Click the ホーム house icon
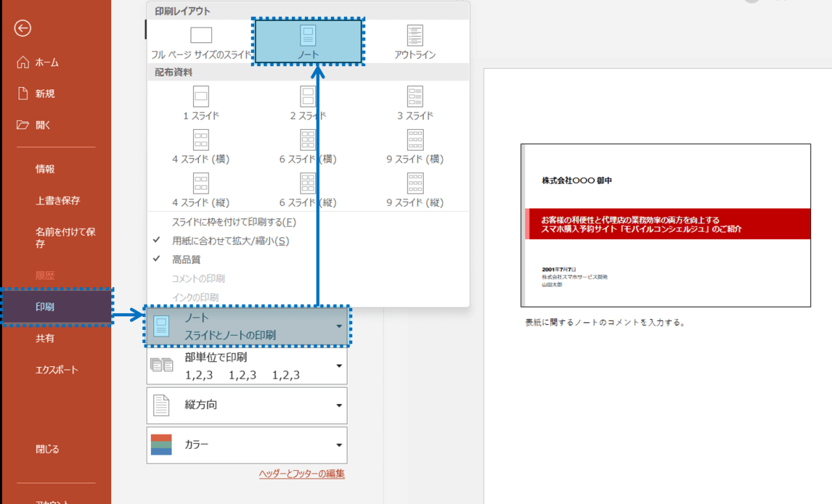Image resolution: width=832 pixels, height=504 pixels. [x=23, y=62]
